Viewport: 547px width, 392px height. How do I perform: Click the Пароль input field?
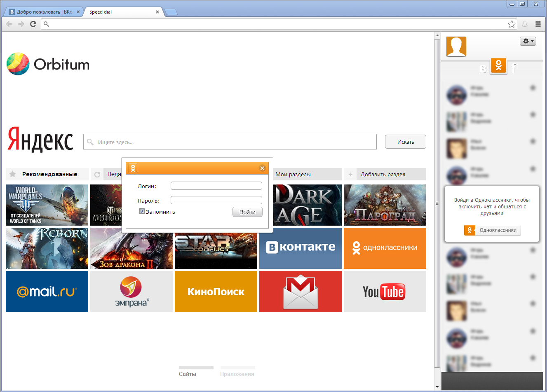tap(216, 200)
